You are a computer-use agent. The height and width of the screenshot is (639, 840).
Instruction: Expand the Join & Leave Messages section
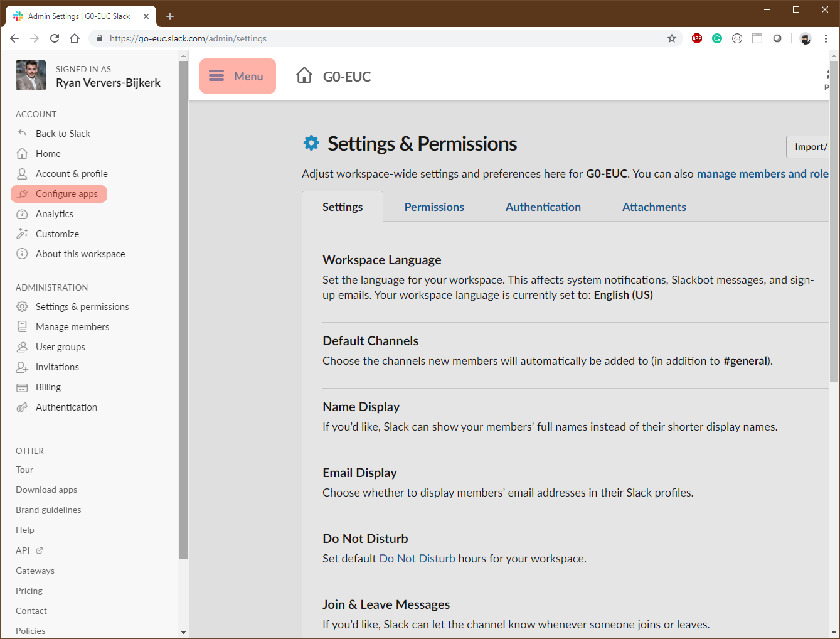[x=386, y=604]
